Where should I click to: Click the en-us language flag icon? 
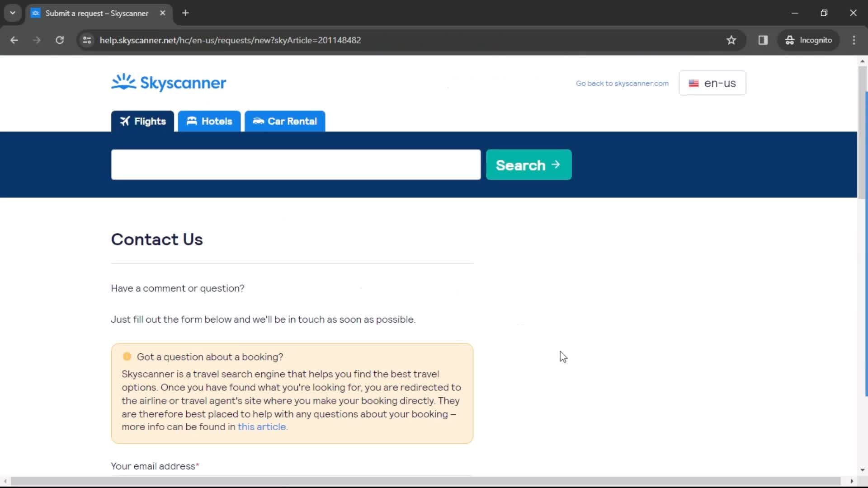(x=694, y=83)
